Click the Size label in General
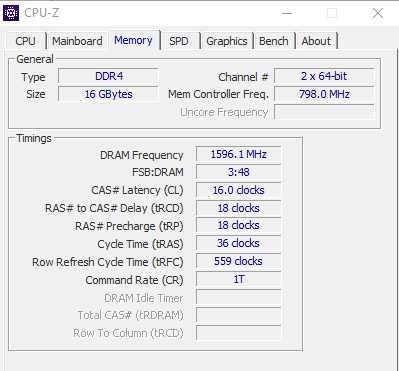This screenshot has width=399, height=371. [36, 94]
